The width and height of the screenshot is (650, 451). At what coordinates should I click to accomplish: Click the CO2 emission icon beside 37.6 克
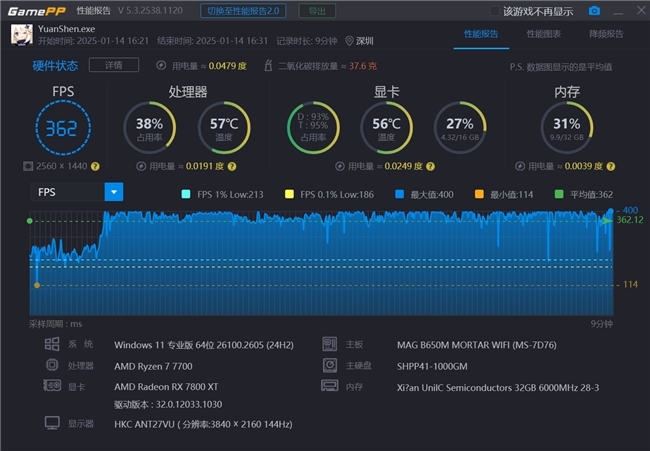(268, 65)
